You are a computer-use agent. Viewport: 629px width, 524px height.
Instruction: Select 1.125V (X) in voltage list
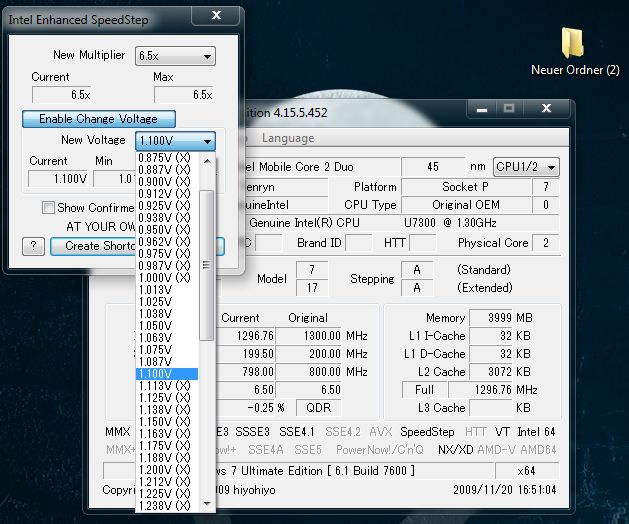pyautogui.click(x=167, y=398)
